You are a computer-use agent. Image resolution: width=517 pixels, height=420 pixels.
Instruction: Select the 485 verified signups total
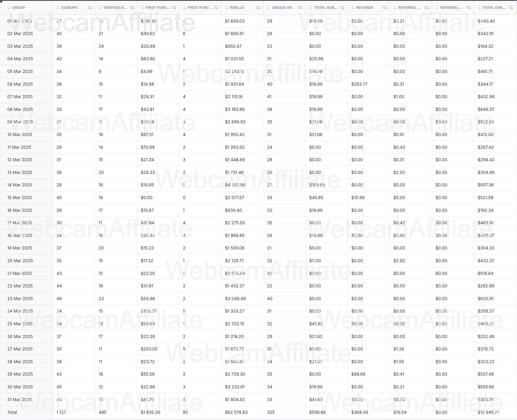coord(102,412)
